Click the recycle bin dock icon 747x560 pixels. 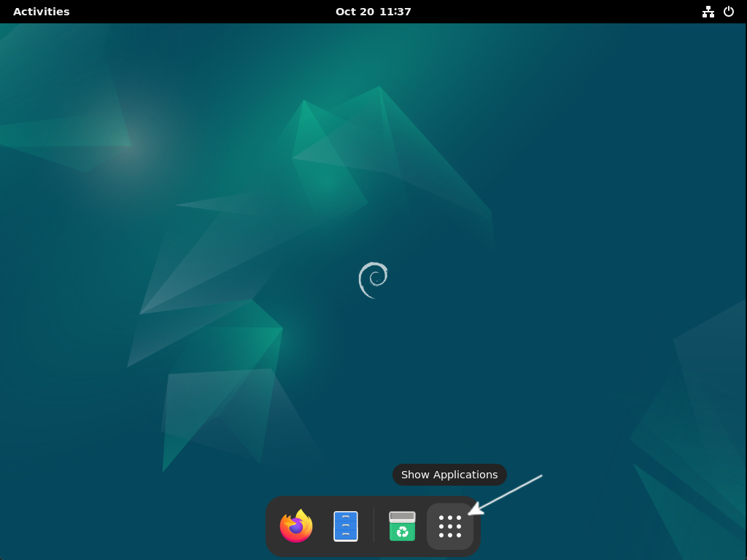403,525
